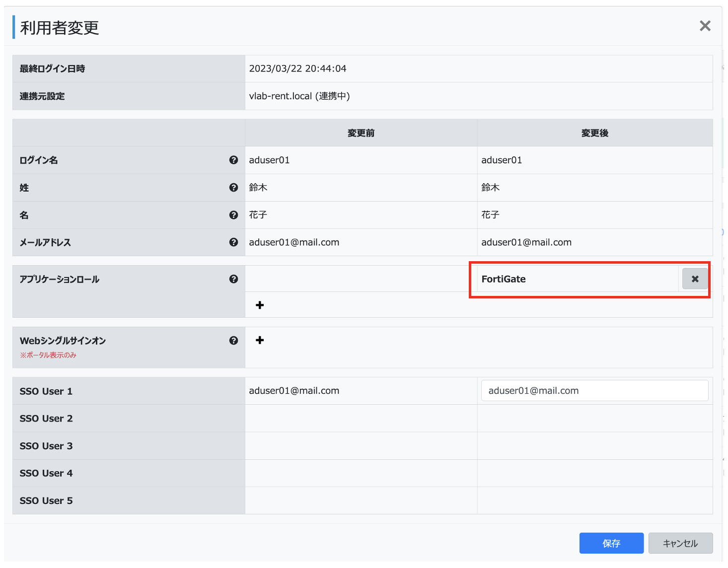Close the 利用者変更 dialog
728x568 pixels.
705,26
